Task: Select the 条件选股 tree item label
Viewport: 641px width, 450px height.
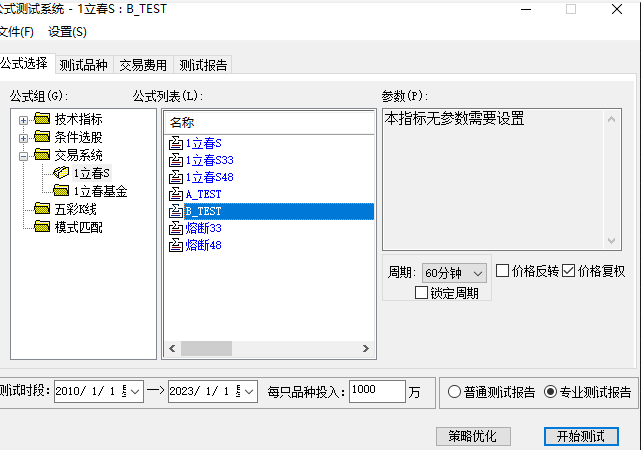Action: [x=78, y=137]
